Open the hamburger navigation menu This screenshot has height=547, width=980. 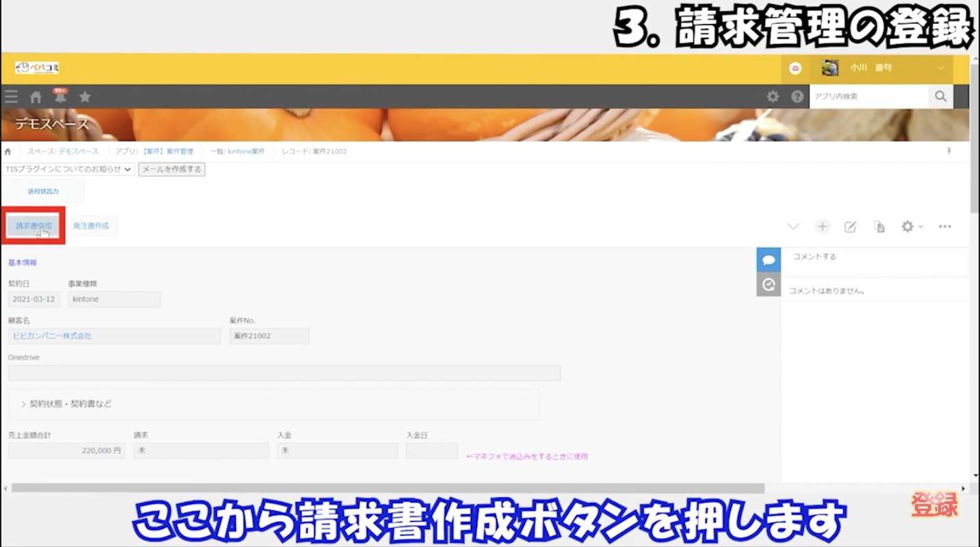(11, 96)
